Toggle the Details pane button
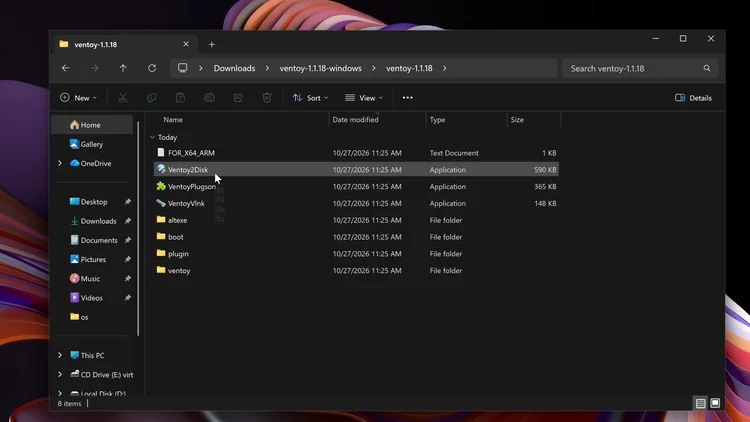 [x=693, y=98]
